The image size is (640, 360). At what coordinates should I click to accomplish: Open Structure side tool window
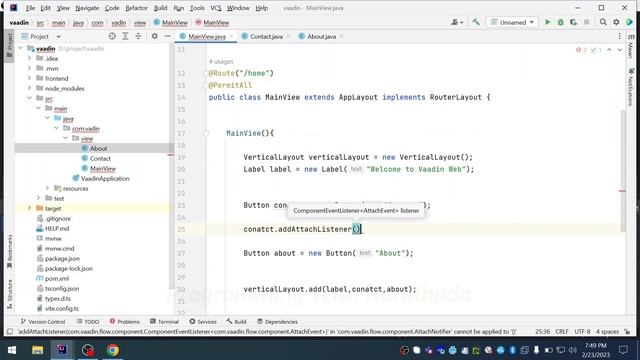click(x=10, y=295)
